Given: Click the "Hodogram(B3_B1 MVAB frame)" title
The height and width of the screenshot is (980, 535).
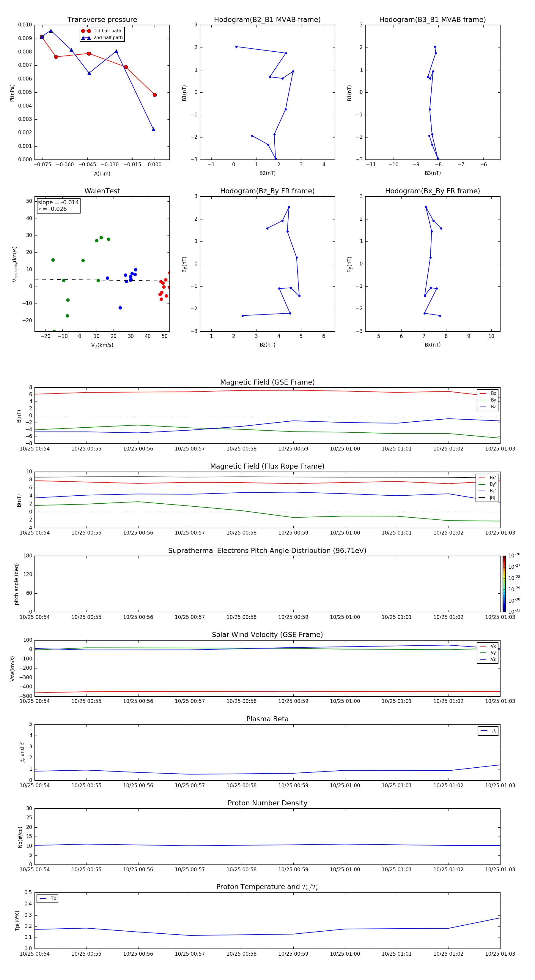Looking at the screenshot, I should click(x=432, y=20).
